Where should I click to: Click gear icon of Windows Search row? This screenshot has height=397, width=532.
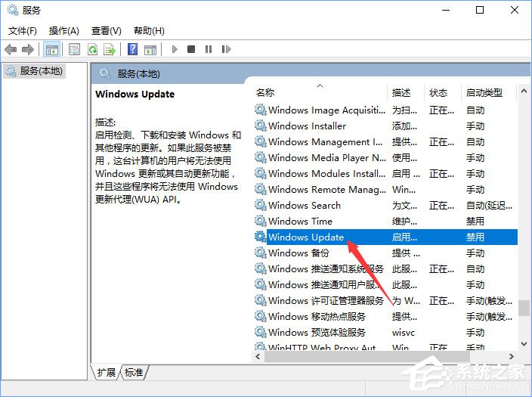coord(260,205)
